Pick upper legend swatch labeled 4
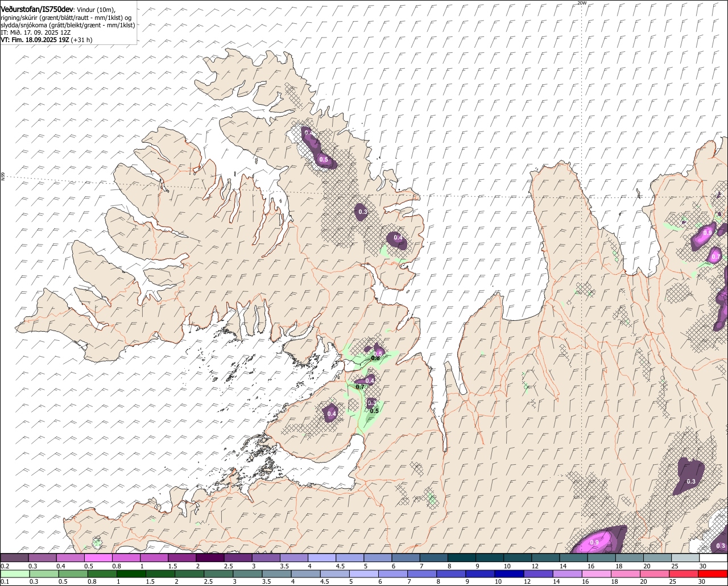 321,558
